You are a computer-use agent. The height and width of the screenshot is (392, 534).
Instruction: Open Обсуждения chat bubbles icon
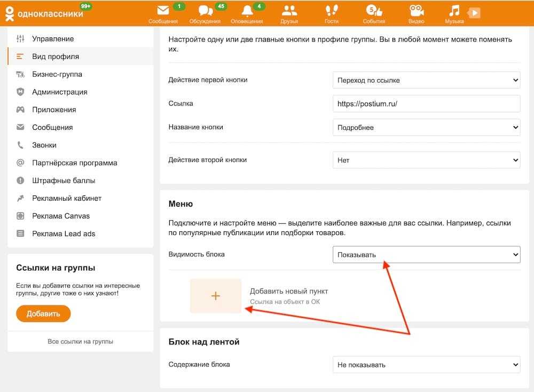pyautogui.click(x=205, y=11)
